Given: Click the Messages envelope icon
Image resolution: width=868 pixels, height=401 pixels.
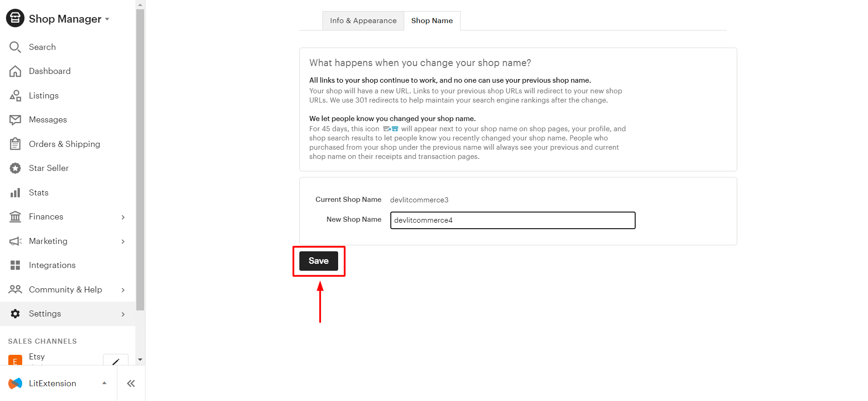Looking at the screenshot, I should pos(15,120).
